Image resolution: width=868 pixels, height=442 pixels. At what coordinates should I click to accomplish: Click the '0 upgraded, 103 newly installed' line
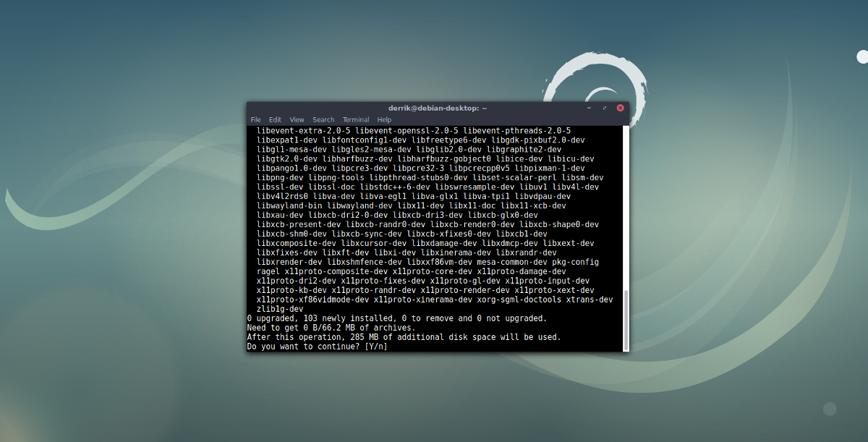tap(397, 318)
